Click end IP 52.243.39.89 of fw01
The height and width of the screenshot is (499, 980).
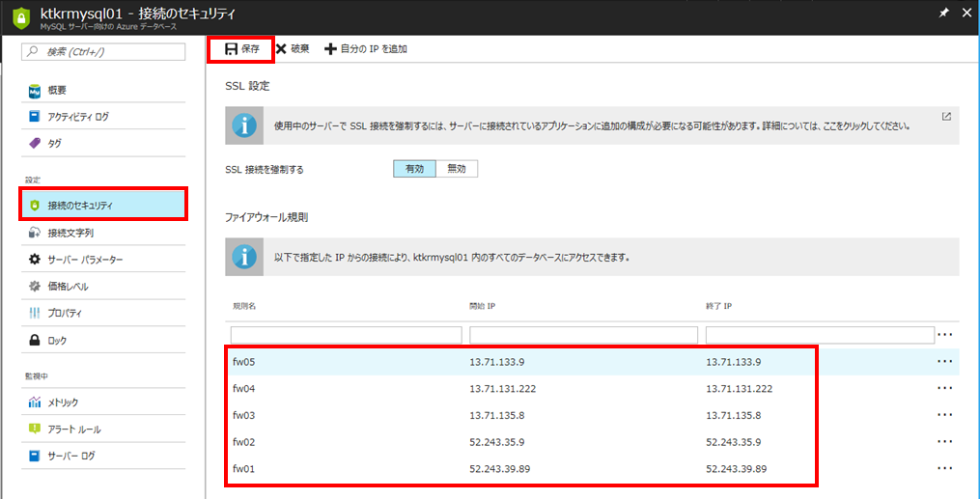[x=737, y=468]
